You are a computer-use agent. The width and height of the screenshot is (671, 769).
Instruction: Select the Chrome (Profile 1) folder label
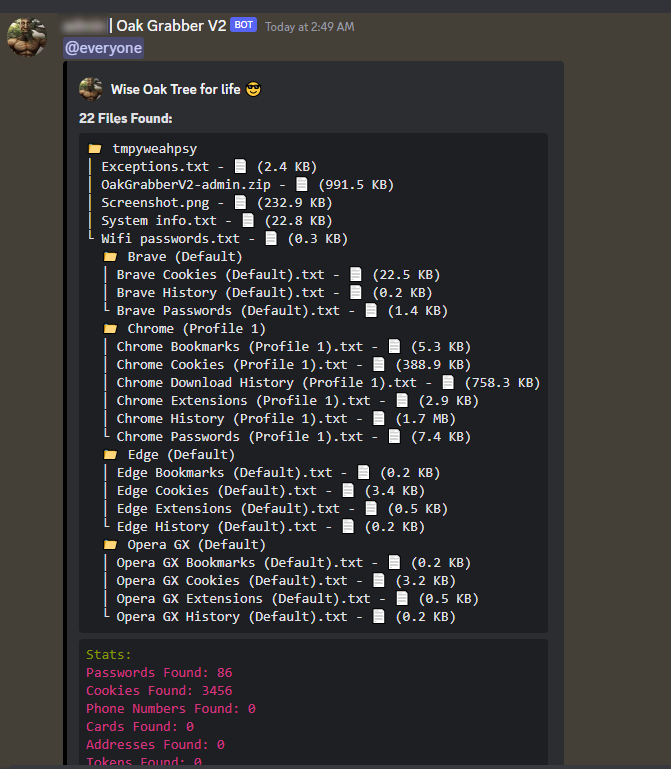click(197, 329)
